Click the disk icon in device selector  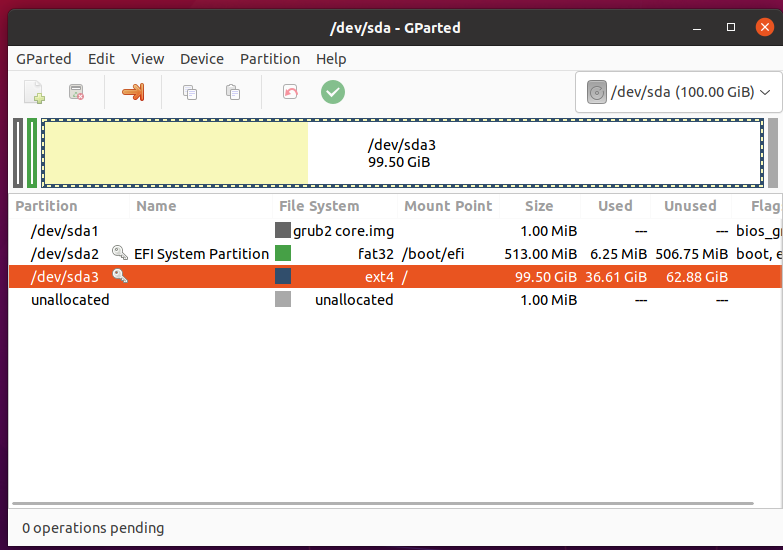[597, 92]
